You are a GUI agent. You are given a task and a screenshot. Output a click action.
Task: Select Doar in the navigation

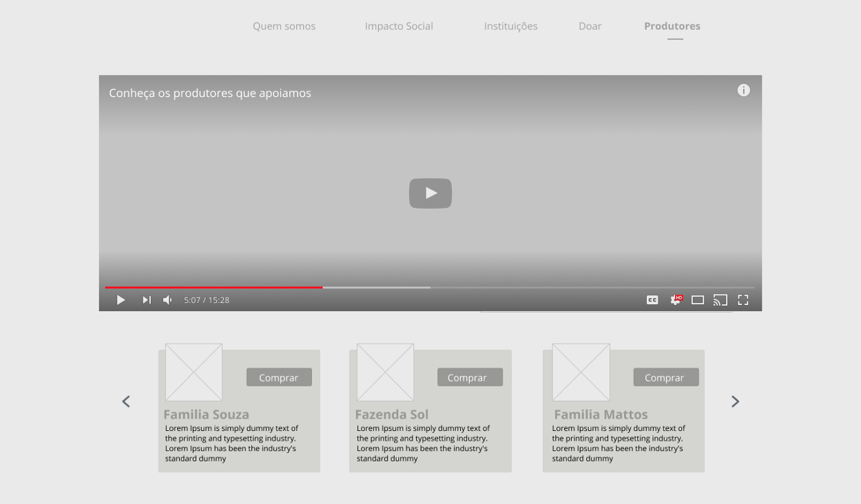[x=590, y=26]
